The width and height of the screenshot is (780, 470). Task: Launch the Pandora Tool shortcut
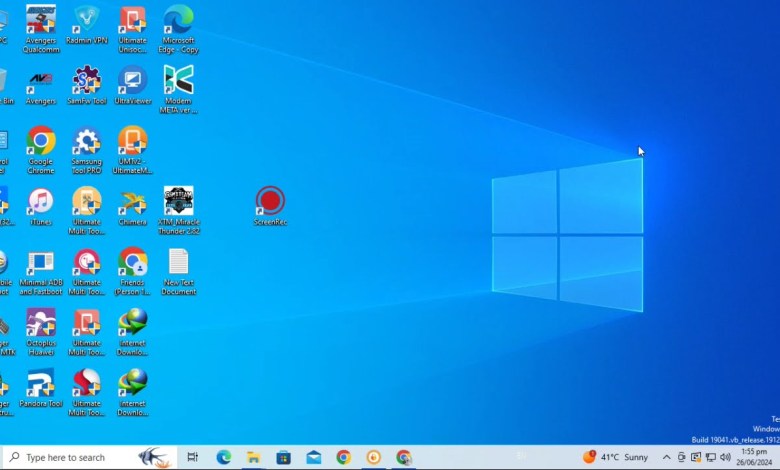[x=41, y=383]
